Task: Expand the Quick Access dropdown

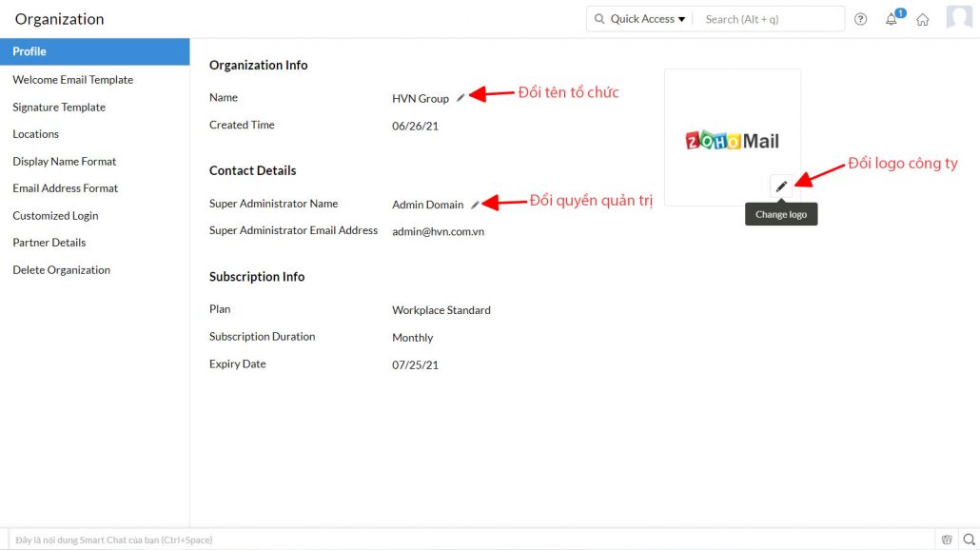Action: click(x=640, y=19)
